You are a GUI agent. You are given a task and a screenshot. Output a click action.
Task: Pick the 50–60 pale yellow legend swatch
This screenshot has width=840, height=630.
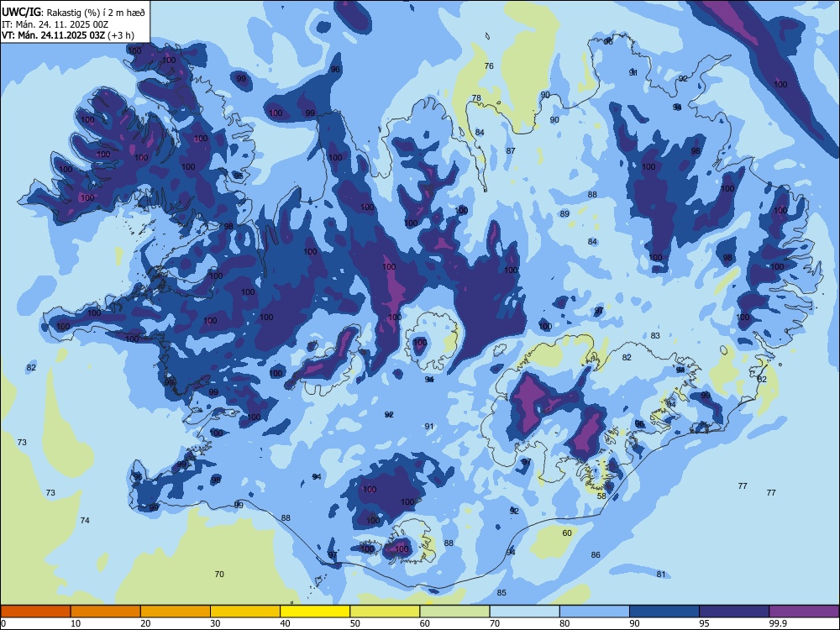click(385, 612)
